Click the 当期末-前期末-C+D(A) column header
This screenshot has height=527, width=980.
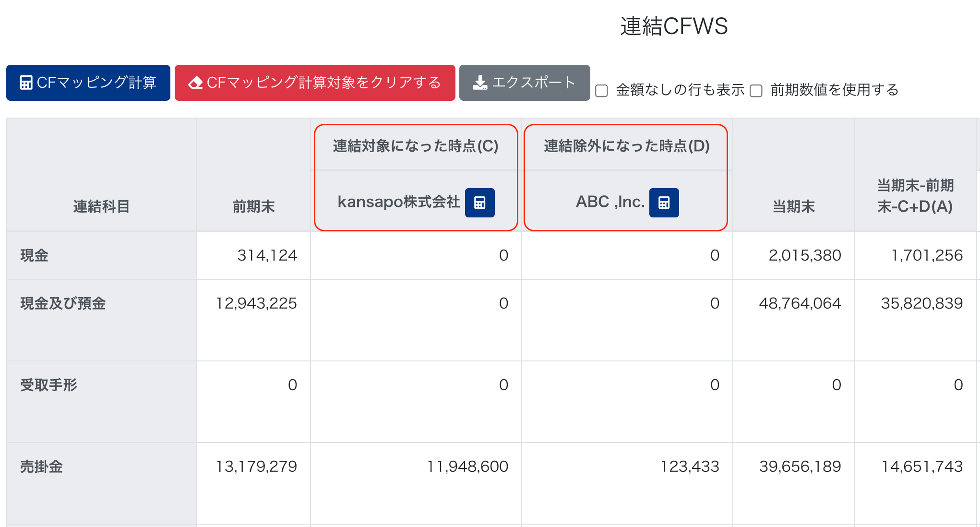coord(915,196)
